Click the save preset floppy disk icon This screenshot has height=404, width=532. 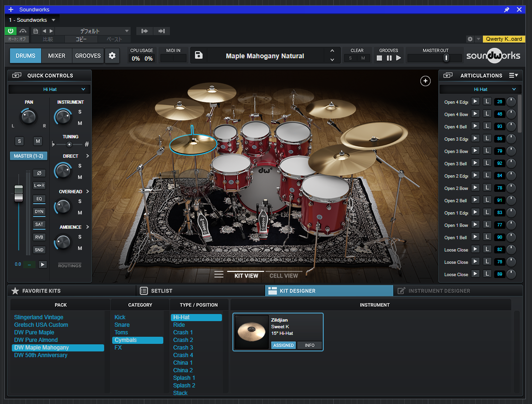click(x=199, y=55)
